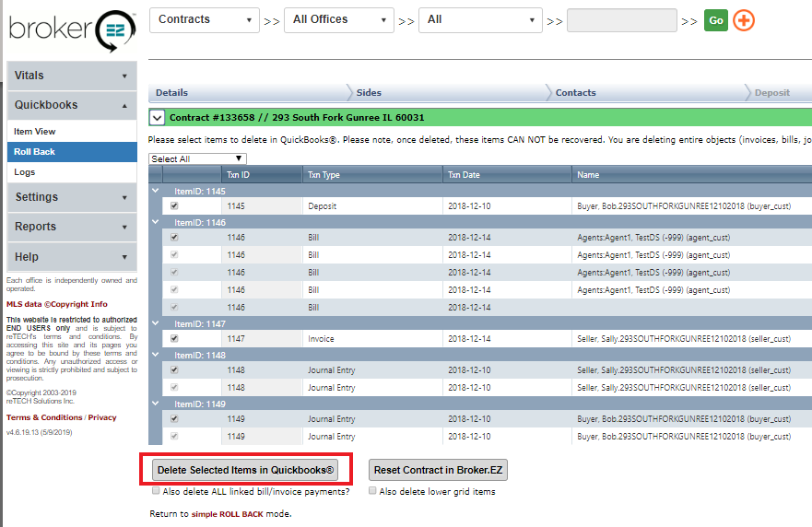Open the Contracts dropdown
The image size is (812, 527).
(x=204, y=19)
